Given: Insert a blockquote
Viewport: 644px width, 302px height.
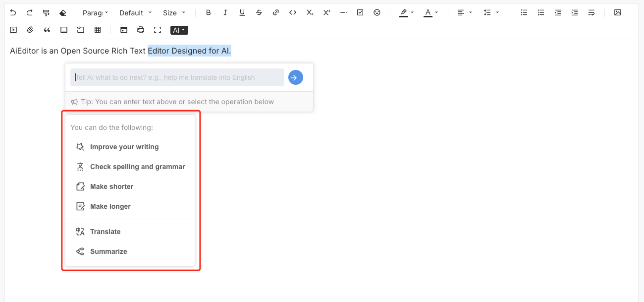Looking at the screenshot, I should tap(47, 30).
